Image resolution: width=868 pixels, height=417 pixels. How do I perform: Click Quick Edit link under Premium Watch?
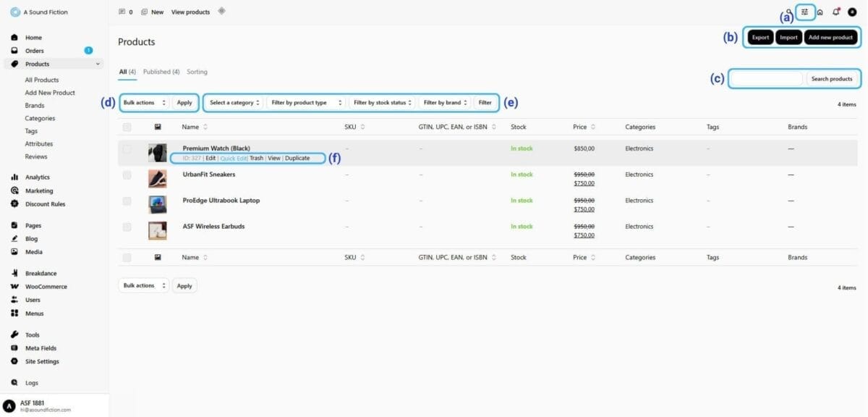click(233, 159)
